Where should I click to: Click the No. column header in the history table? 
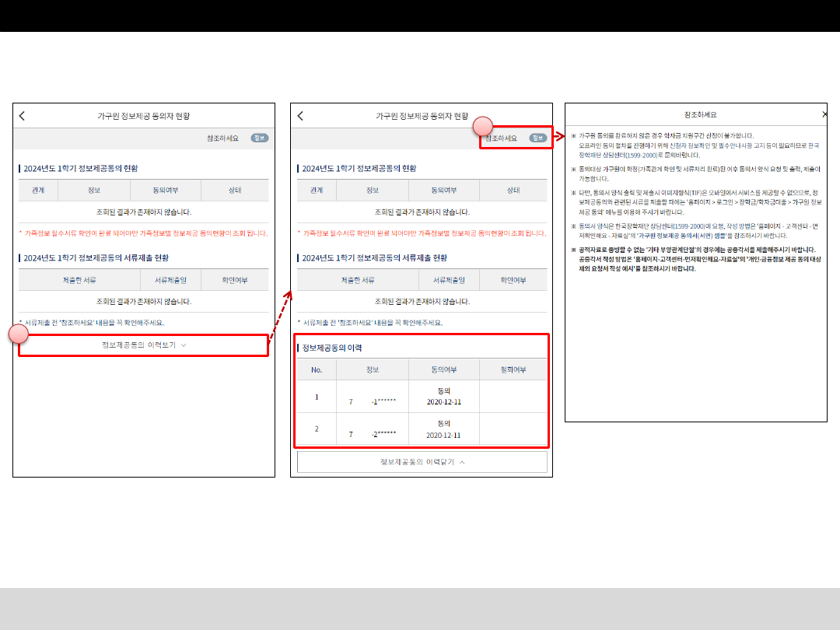point(317,369)
